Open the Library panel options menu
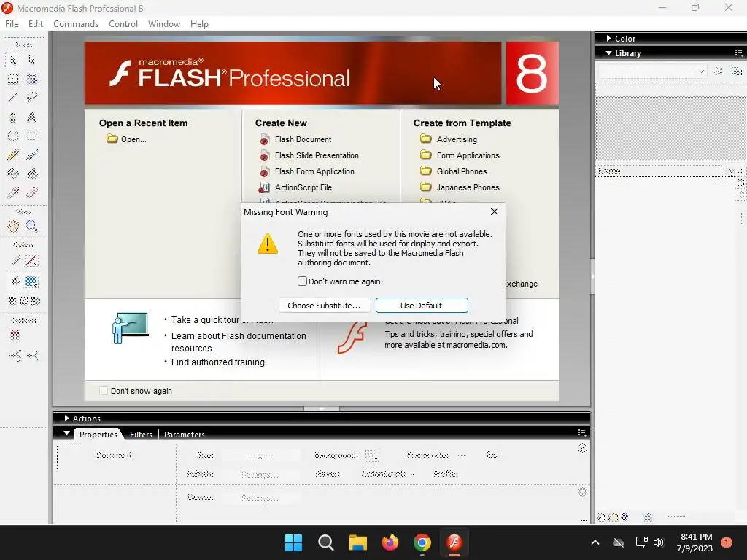The image size is (747, 560). pos(739,52)
